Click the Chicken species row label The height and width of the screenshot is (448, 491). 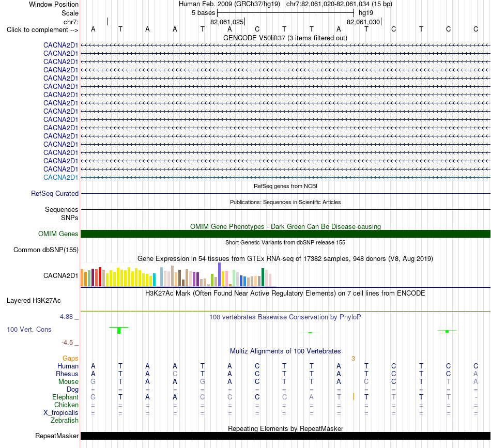[66, 405]
